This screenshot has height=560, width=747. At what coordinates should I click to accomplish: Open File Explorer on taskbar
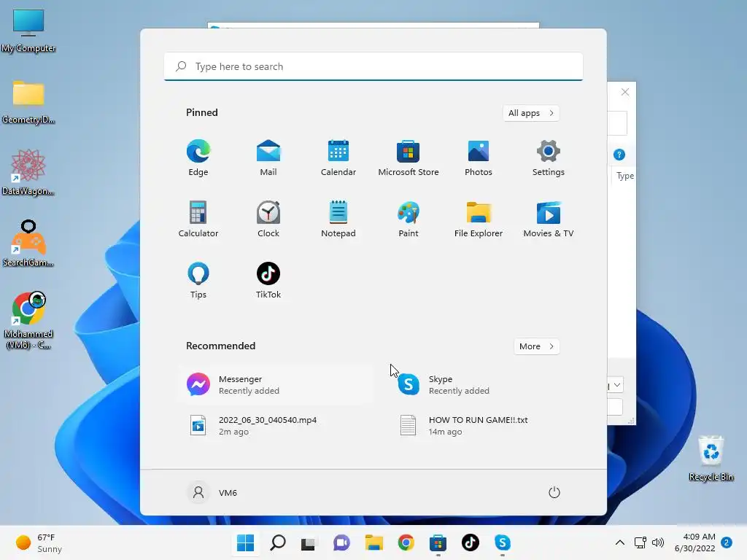coord(374,542)
